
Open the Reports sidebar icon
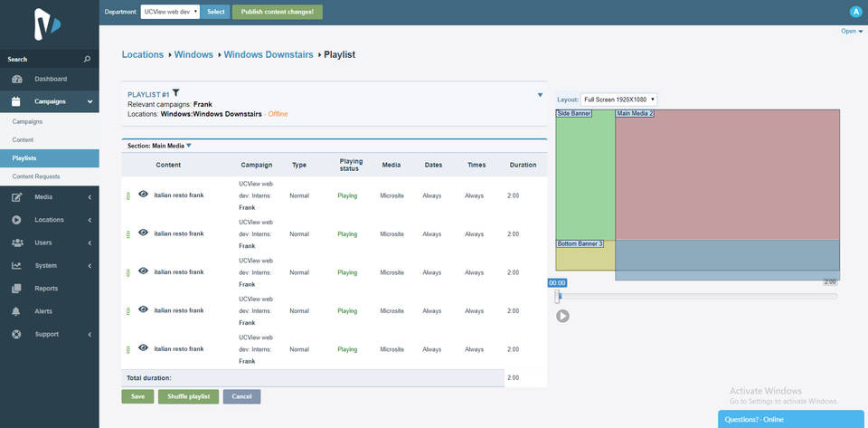click(16, 289)
